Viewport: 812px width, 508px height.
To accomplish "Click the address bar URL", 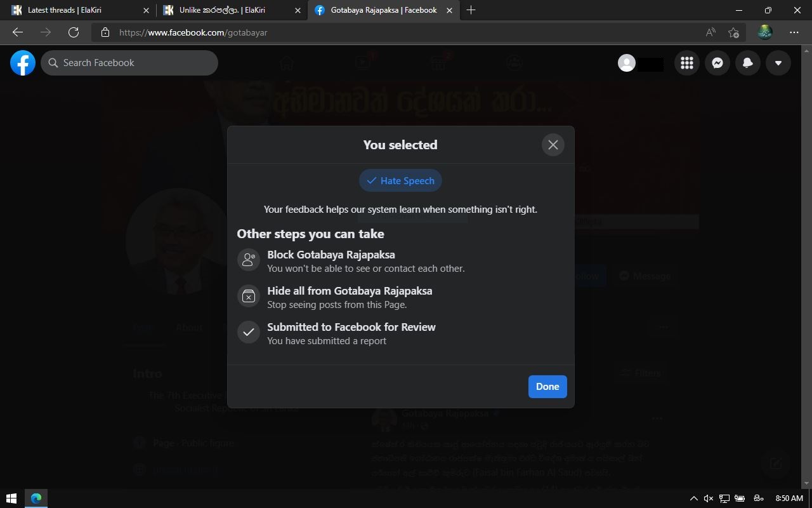I will (x=193, y=32).
